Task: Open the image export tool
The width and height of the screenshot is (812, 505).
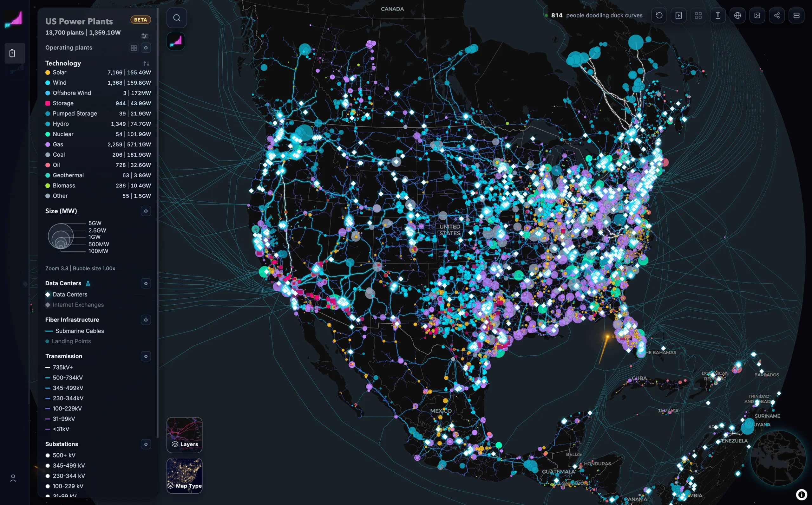Action: (x=757, y=15)
